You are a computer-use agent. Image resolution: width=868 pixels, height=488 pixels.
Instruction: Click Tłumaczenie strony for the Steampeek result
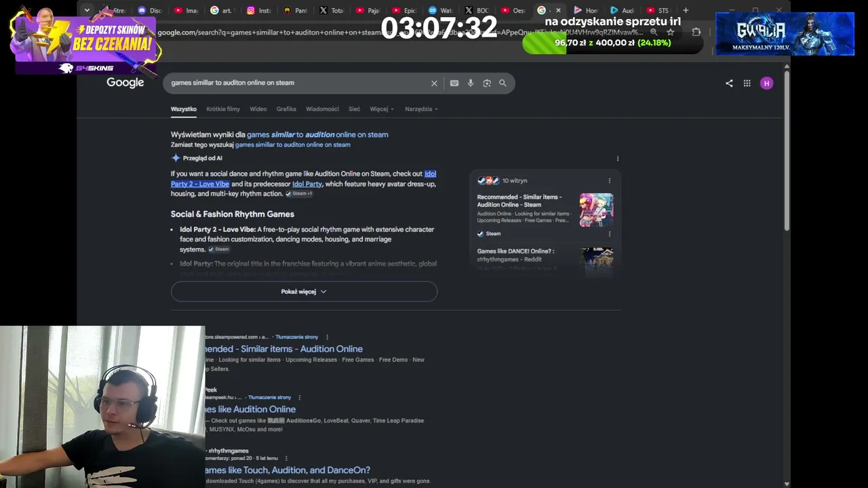(x=269, y=397)
